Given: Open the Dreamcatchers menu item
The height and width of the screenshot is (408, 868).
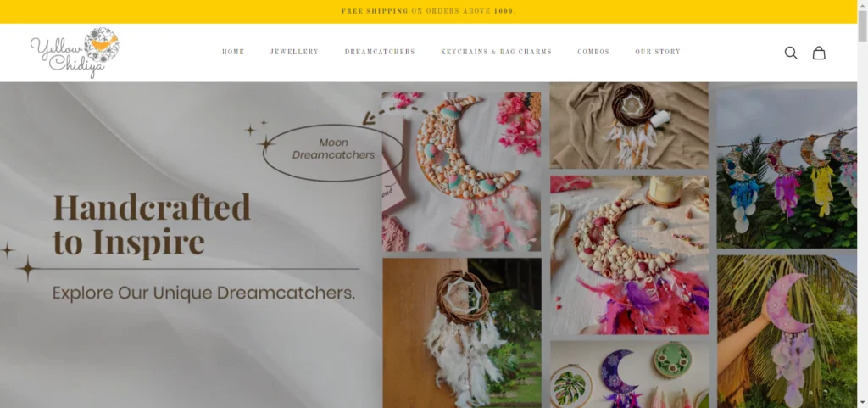Looking at the screenshot, I should tap(380, 52).
